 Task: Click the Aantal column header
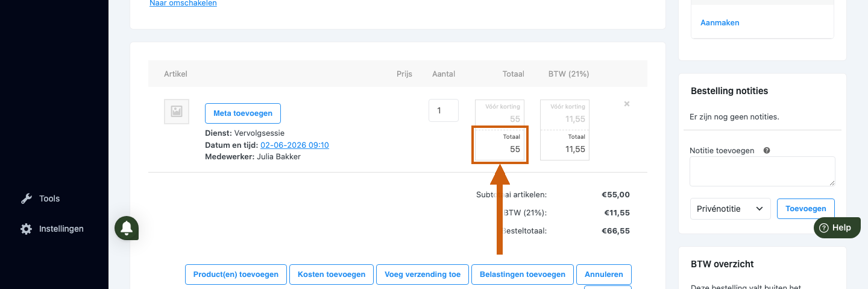click(444, 74)
